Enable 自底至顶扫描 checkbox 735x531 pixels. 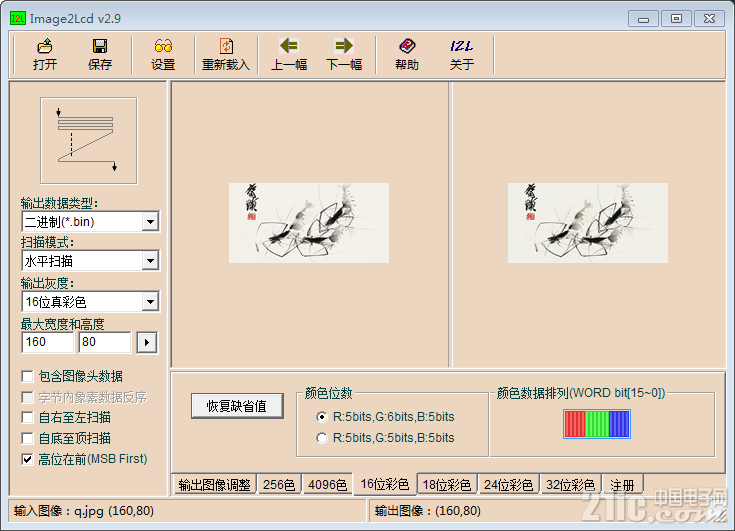point(28,438)
